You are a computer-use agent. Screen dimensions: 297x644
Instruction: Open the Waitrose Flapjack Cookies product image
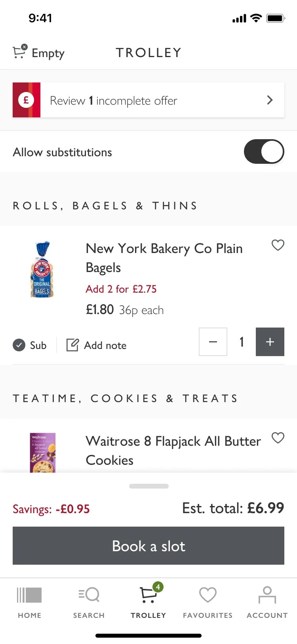pyautogui.click(x=43, y=453)
